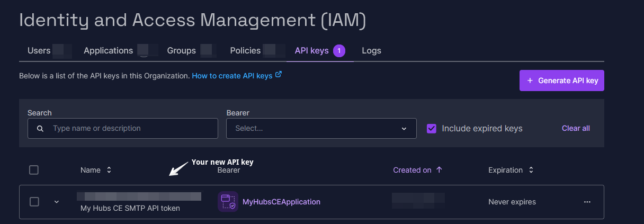This screenshot has width=644, height=224.
Task: Tick the select-all checkbox in table header
Action: 34,170
